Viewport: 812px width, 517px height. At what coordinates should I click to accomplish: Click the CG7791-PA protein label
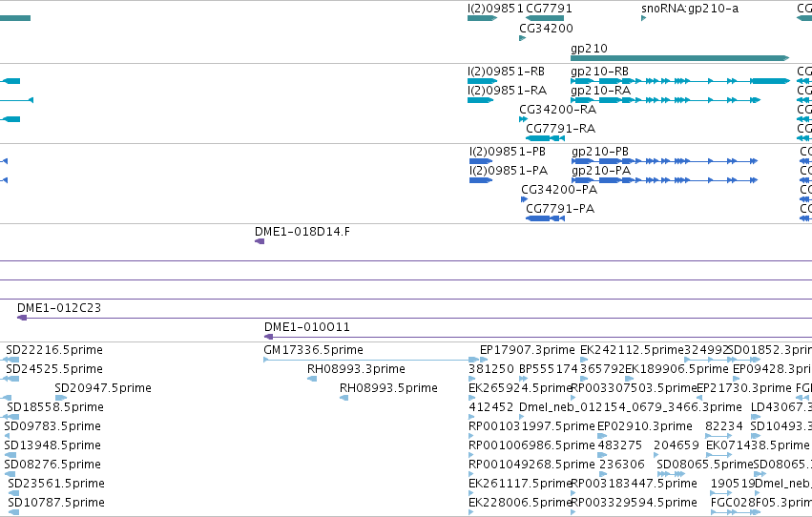[560, 209]
